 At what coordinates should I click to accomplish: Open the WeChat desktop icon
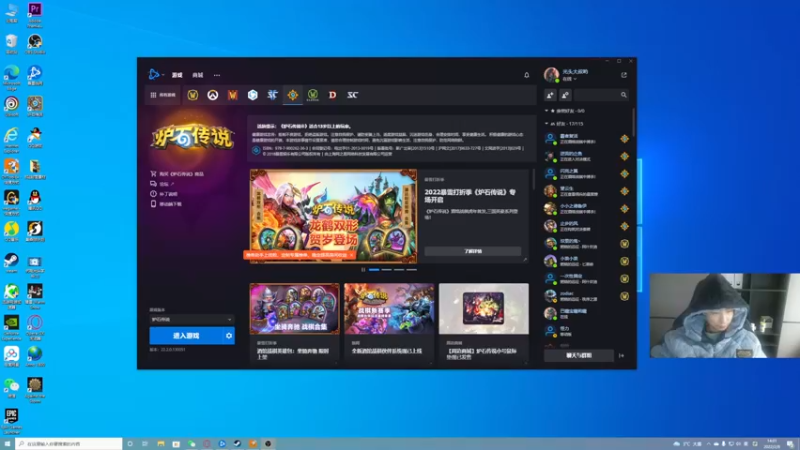click(11, 388)
